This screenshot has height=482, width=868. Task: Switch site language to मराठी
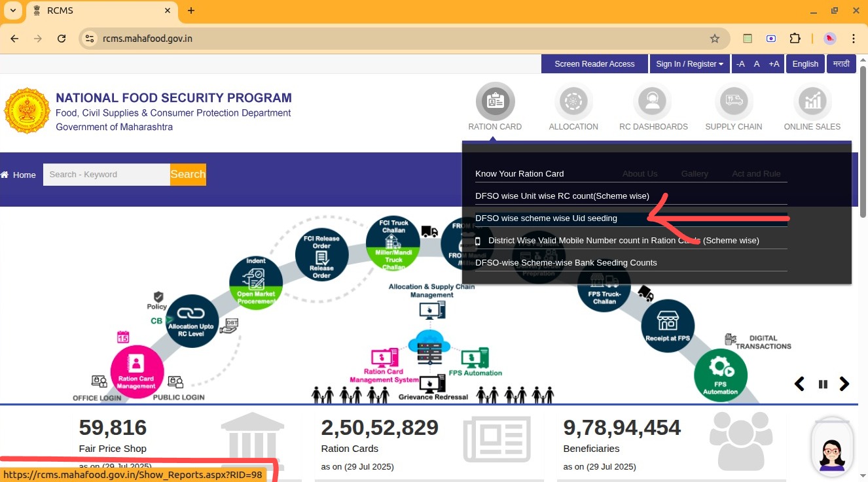pyautogui.click(x=841, y=64)
